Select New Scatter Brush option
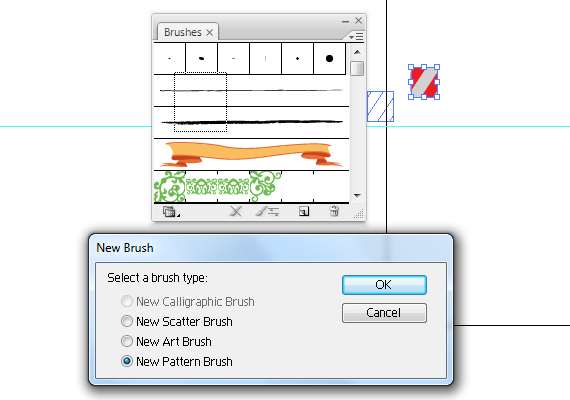The height and width of the screenshot is (400, 570). pyautogui.click(x=177, y=321)
